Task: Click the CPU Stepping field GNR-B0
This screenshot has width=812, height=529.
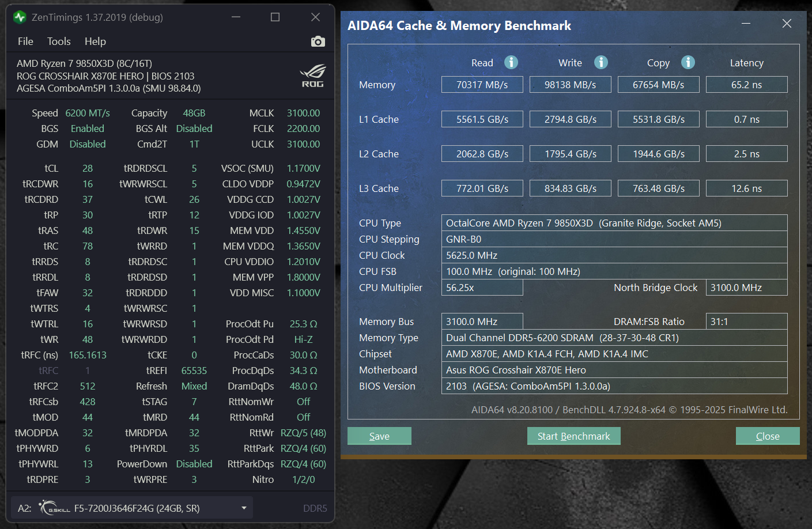Action: [614, 239]
